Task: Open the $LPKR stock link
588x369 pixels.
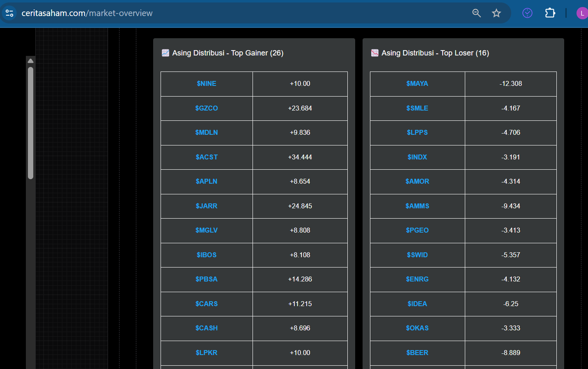Action: pyautogui.click(x=207, y=353)
